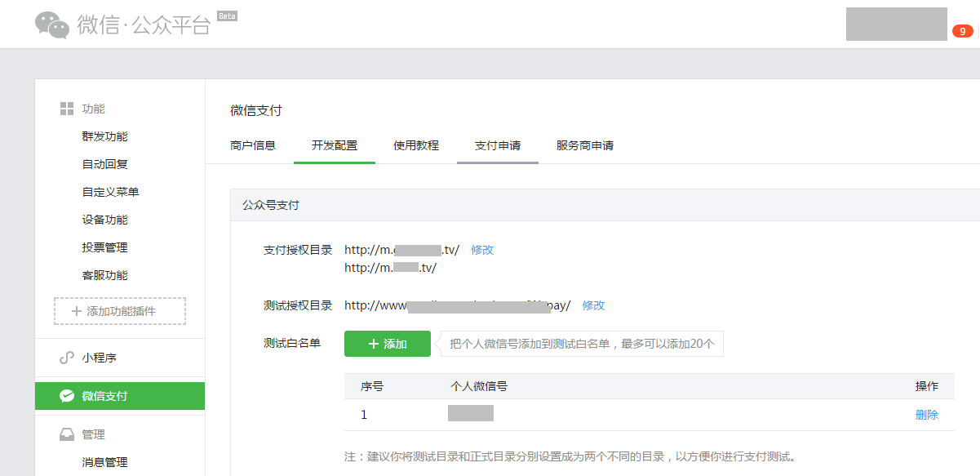Click 个人微信号 column header
980x476 pixels.
479,386
